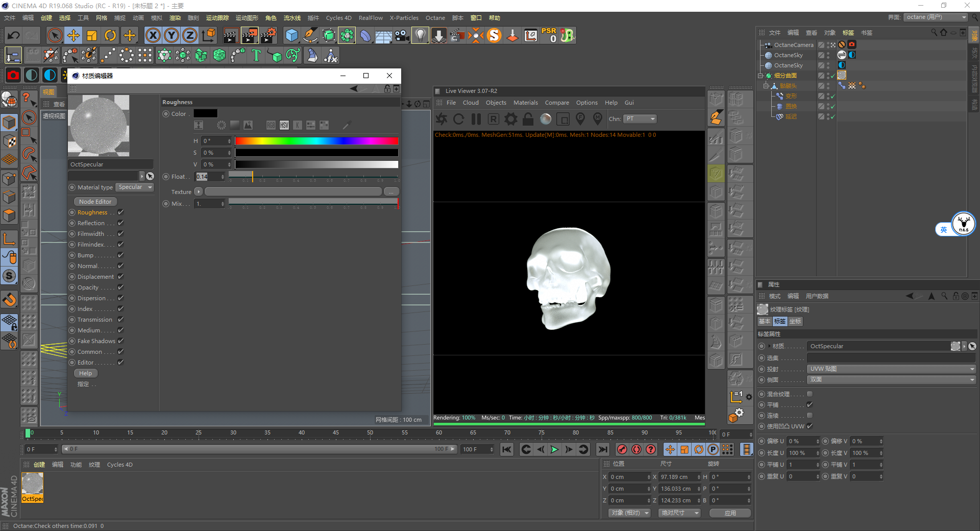980x531 pixels.
Task: Click the hue H rainbow slider
Action: click(316, 141)
